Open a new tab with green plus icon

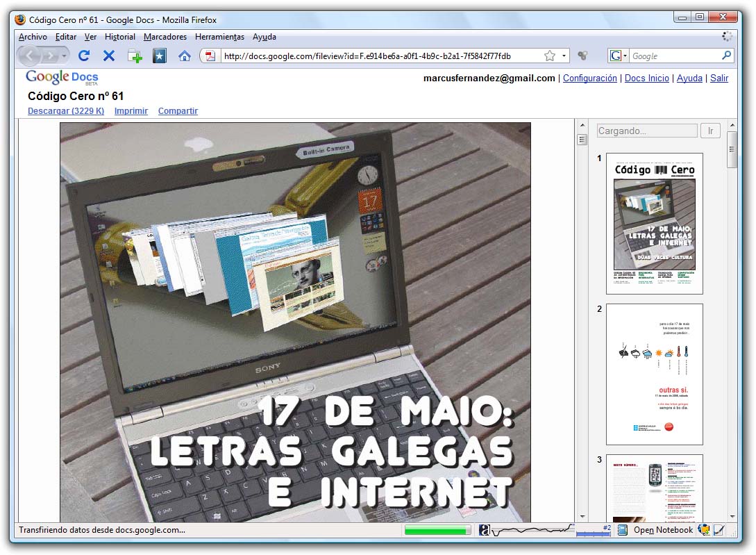[x=135, y=56]
